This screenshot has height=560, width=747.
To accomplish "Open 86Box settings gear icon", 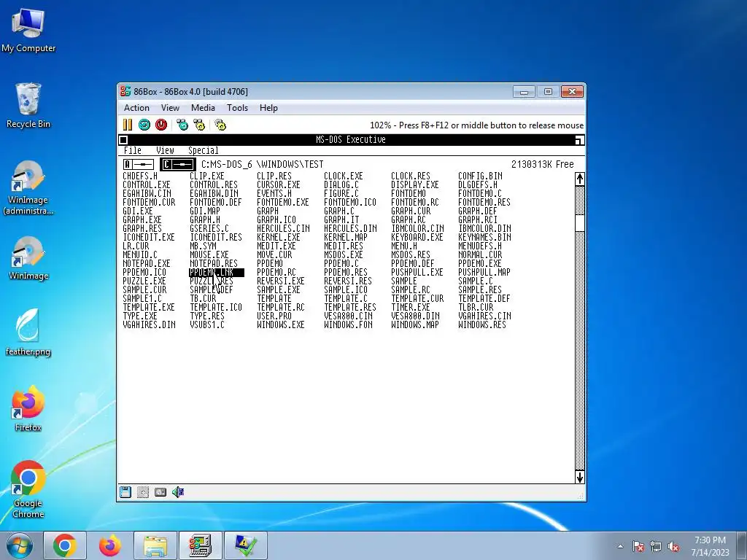I will (220, 125).
